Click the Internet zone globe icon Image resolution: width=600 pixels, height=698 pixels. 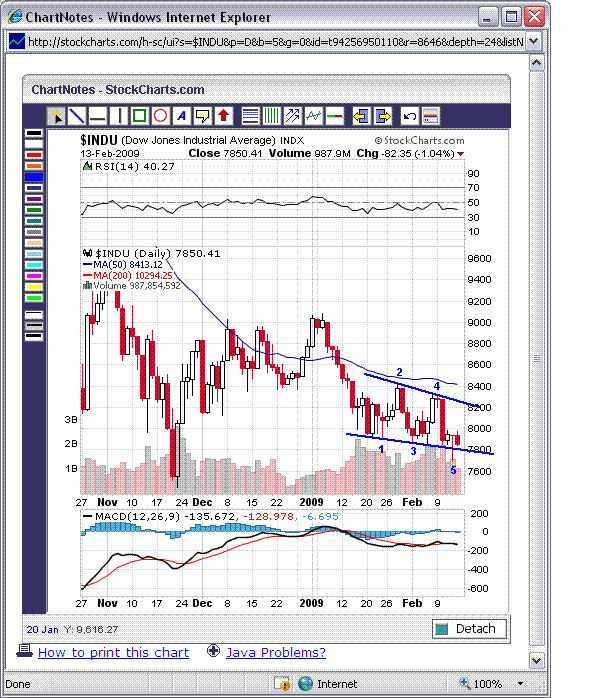click(x=305, y=683)
